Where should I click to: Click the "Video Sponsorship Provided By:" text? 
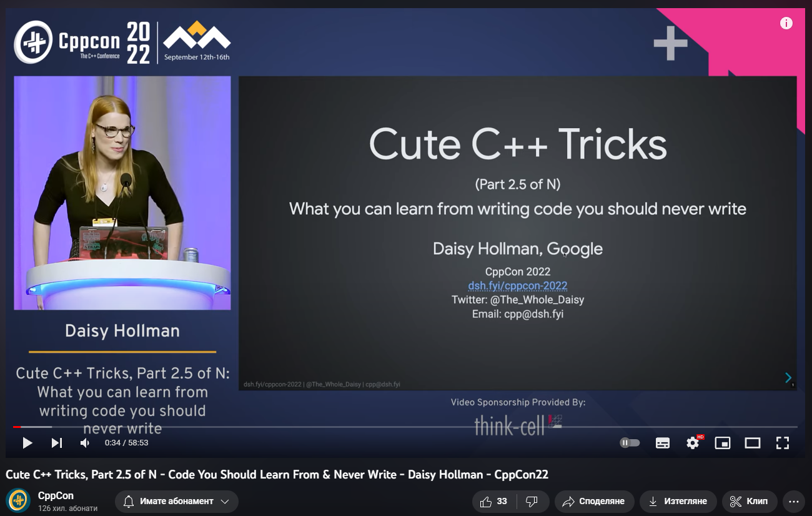[518, 402]
